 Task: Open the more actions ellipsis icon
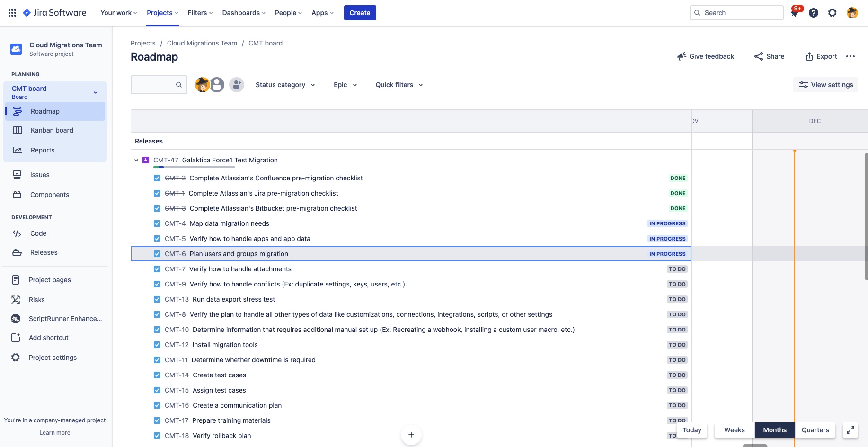pyautogui.click(x=850, y=56)
